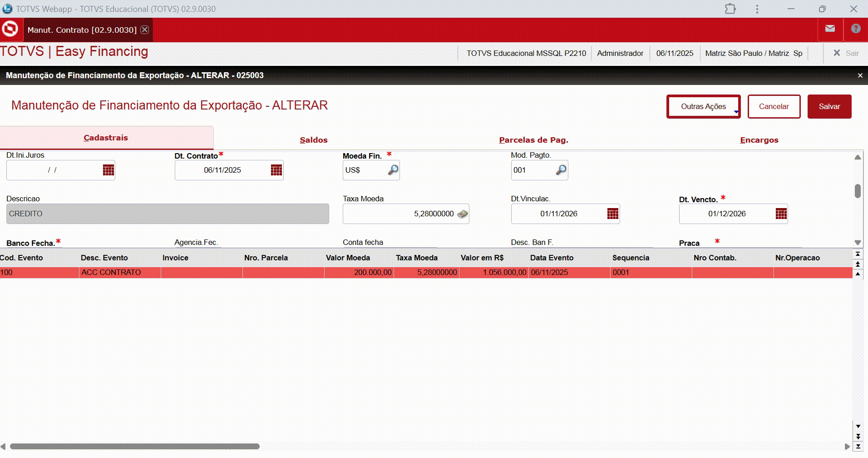Click form area scroll-down arrow
The image size is (868, 458).
(x=858, y=243)
